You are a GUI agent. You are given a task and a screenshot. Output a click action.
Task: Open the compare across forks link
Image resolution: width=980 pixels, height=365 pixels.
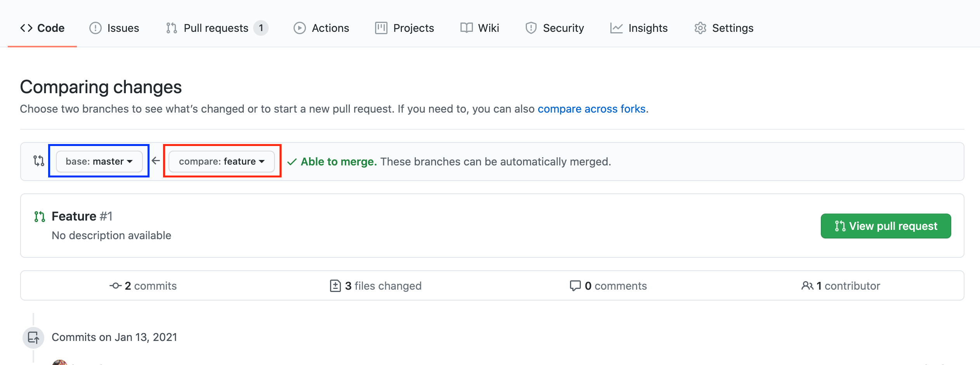(x=592, y=109)
